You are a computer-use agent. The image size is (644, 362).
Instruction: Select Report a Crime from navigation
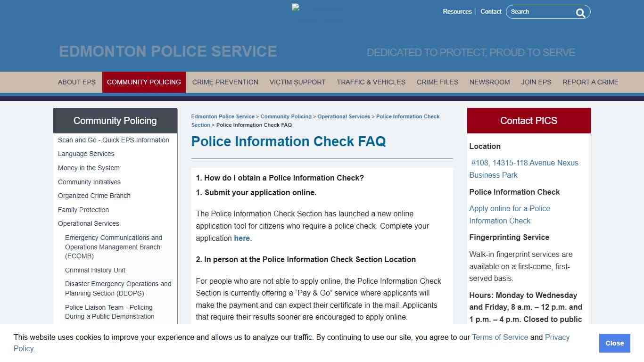[590, 82]
